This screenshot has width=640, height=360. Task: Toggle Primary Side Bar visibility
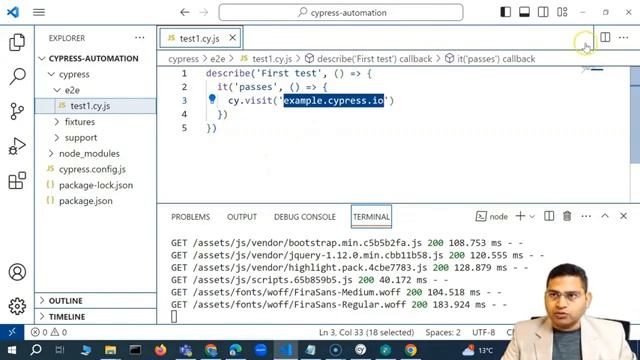[x=505, y=12]
